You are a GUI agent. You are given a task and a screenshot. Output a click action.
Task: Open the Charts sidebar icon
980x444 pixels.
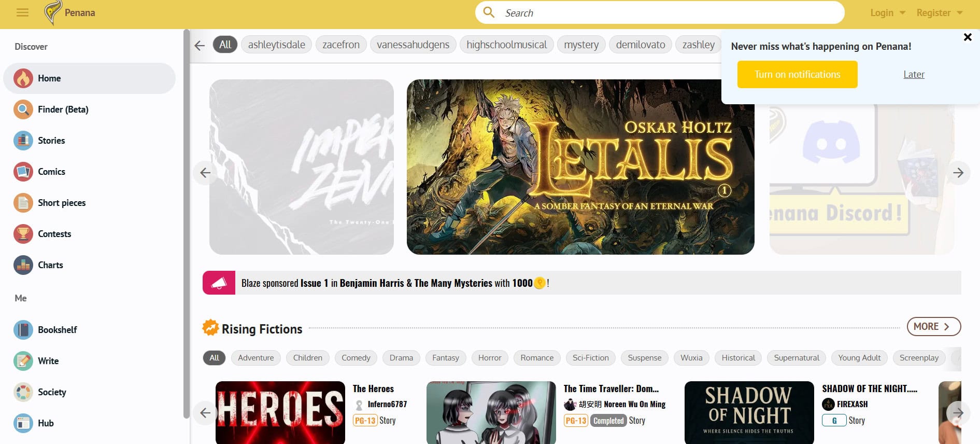(23, 265)
